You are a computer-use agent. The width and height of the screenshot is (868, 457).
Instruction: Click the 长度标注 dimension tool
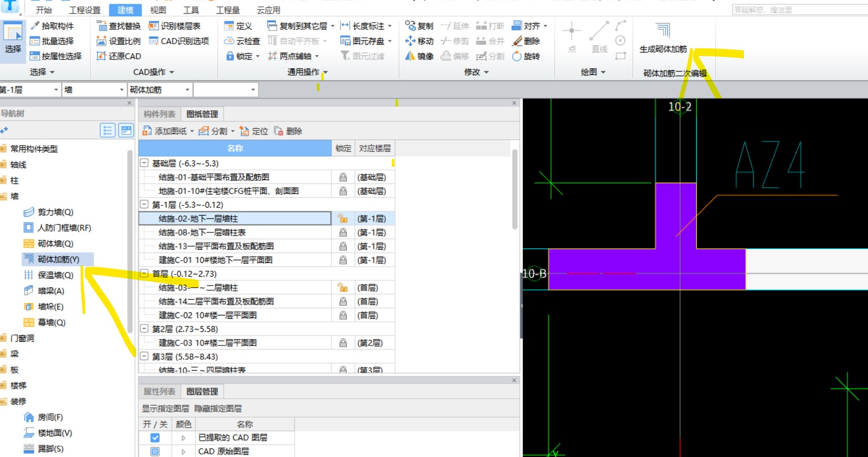coord(363,26)
